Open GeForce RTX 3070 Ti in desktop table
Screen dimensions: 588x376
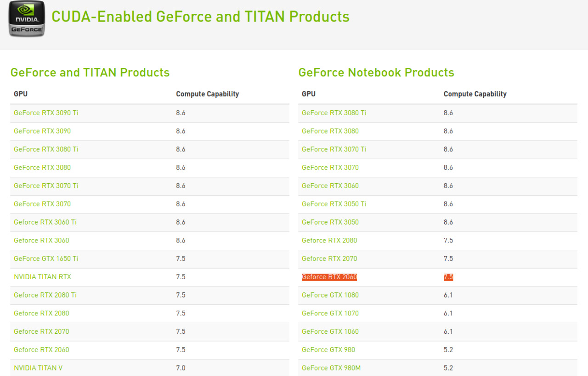pos(46,186)
